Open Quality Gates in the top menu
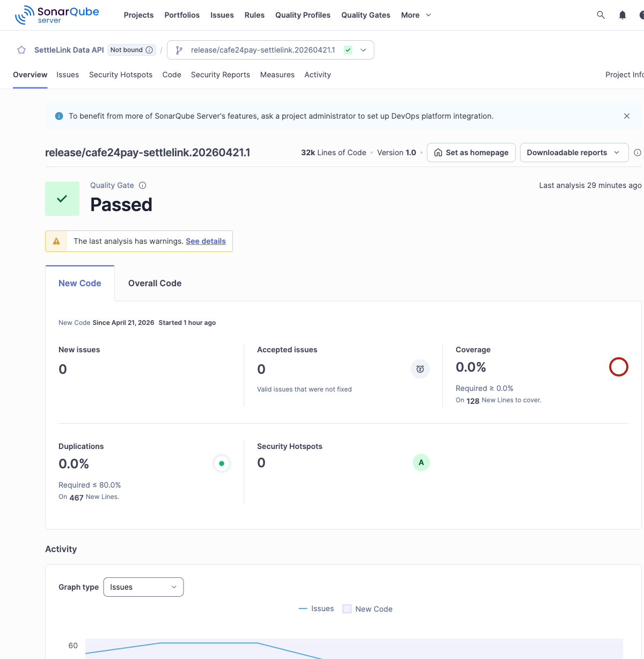Image resolution: width=644 pixels, height=659 pixels. point(366,15)
